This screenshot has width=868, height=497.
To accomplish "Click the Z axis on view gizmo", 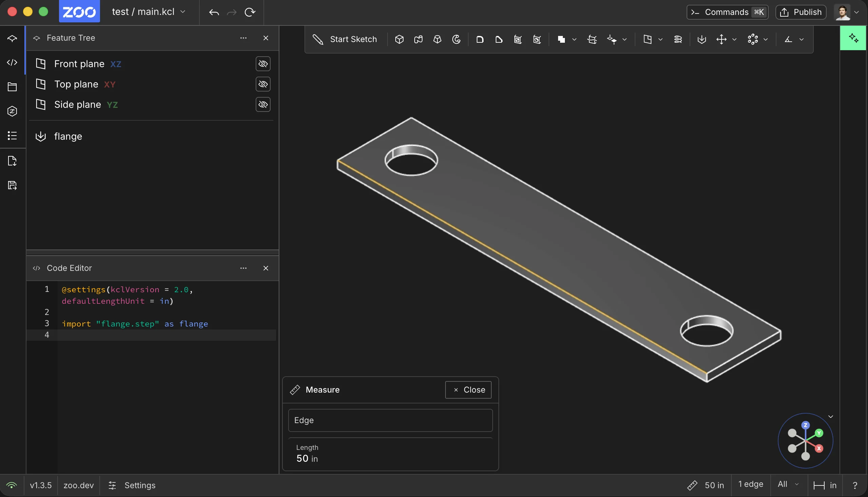I will [806, 425].
